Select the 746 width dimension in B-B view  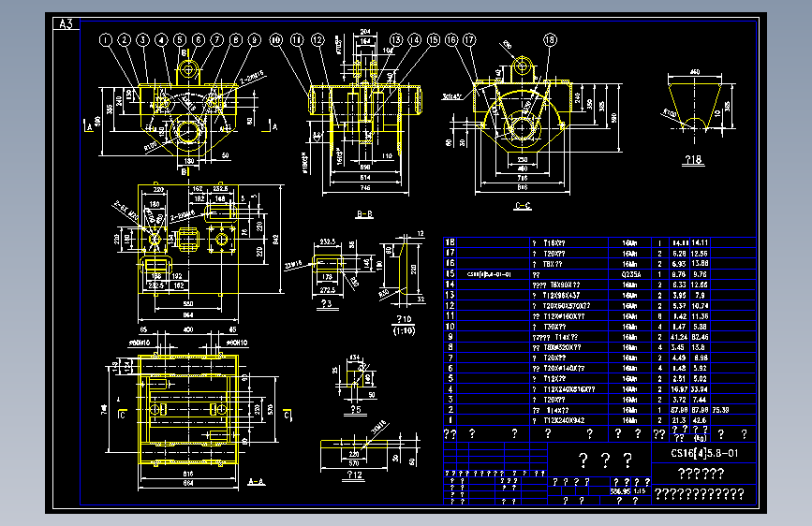tap(365, 188)
